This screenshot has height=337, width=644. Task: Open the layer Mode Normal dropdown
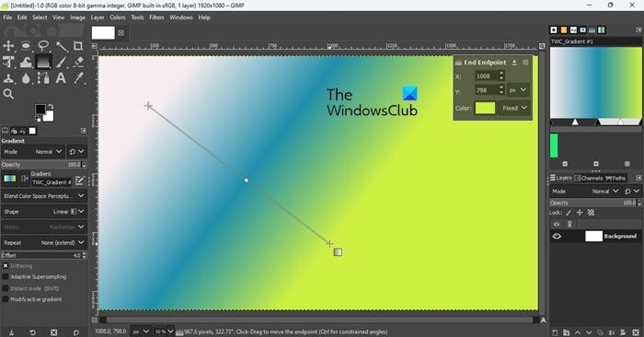tap(585, 192)
